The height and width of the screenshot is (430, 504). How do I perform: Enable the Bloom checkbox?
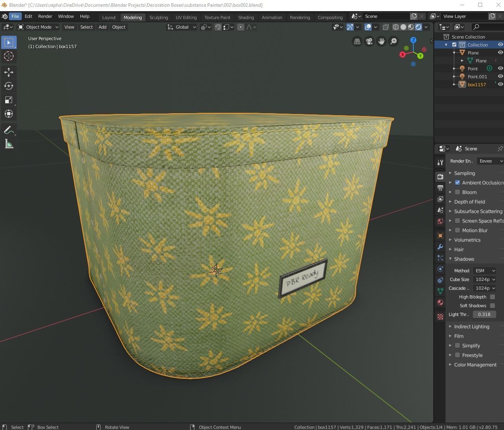(x=457, y=192)
